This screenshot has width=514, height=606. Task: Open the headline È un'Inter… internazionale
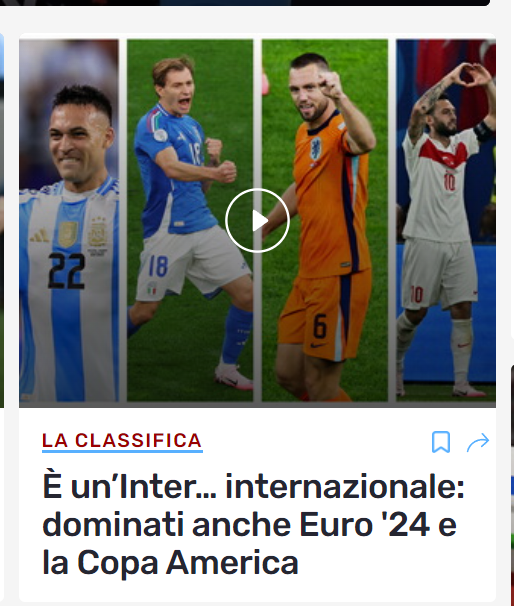click(x=254, y=525)
